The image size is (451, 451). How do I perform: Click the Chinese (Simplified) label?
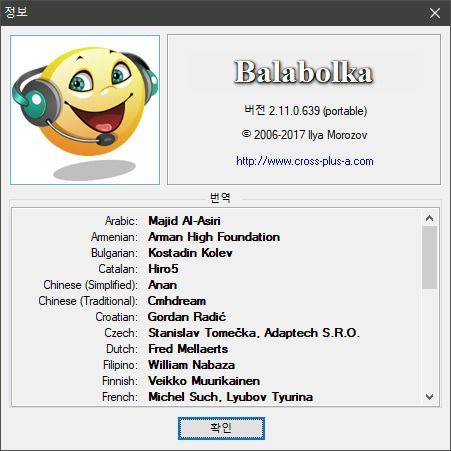pos(91,285)
